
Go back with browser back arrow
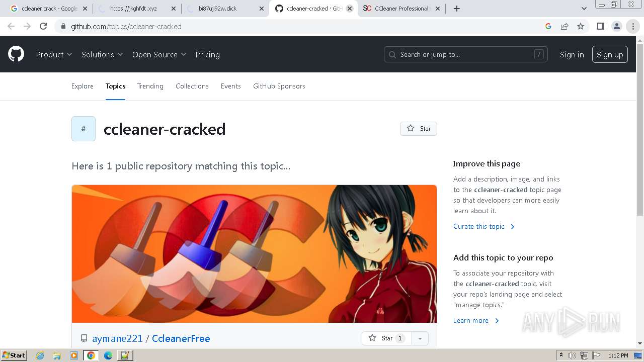pyautogui.click(x=11, y=26)
